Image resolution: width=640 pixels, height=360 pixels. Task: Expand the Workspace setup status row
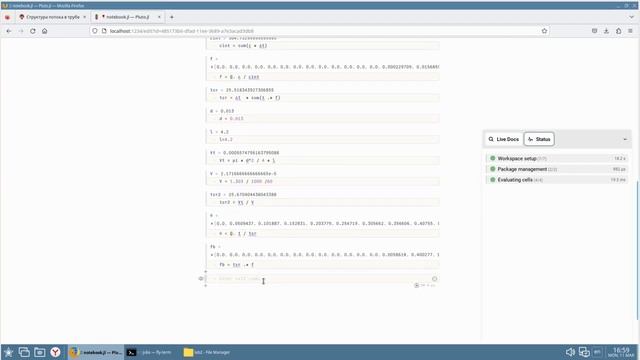click(557, 158)
